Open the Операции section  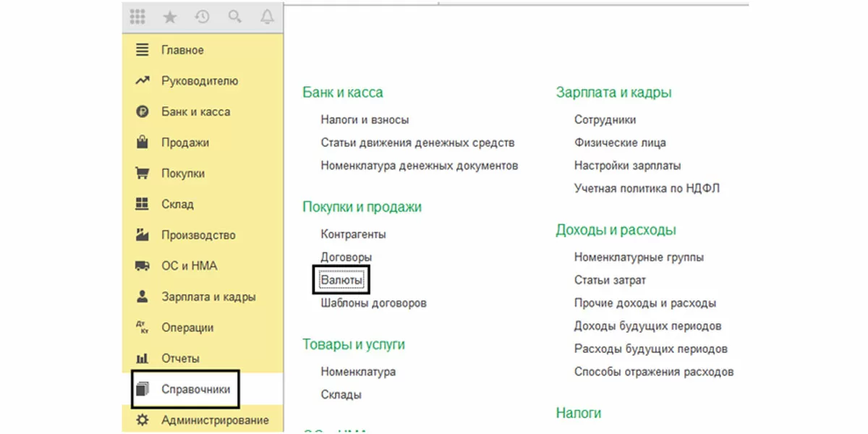[187, 328]
